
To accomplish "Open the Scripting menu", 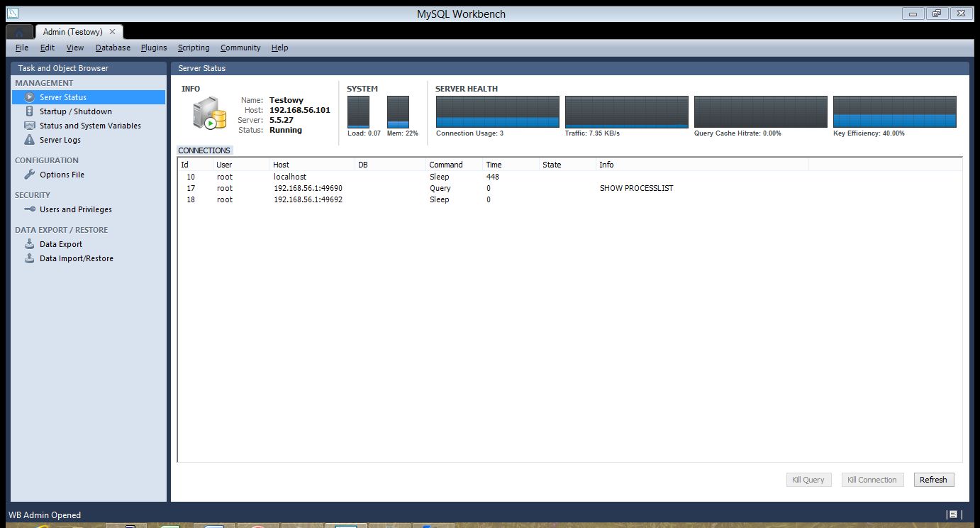I will (194, 48).
